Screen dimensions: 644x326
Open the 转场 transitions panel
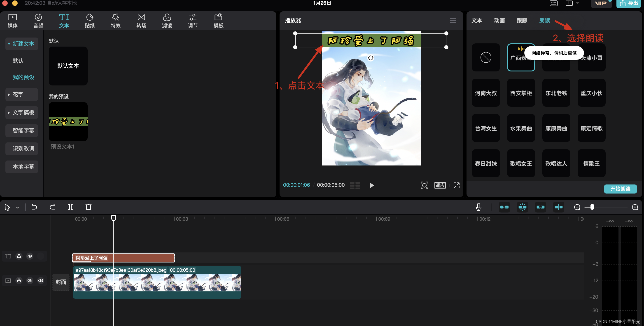click(x=141, y=21)
